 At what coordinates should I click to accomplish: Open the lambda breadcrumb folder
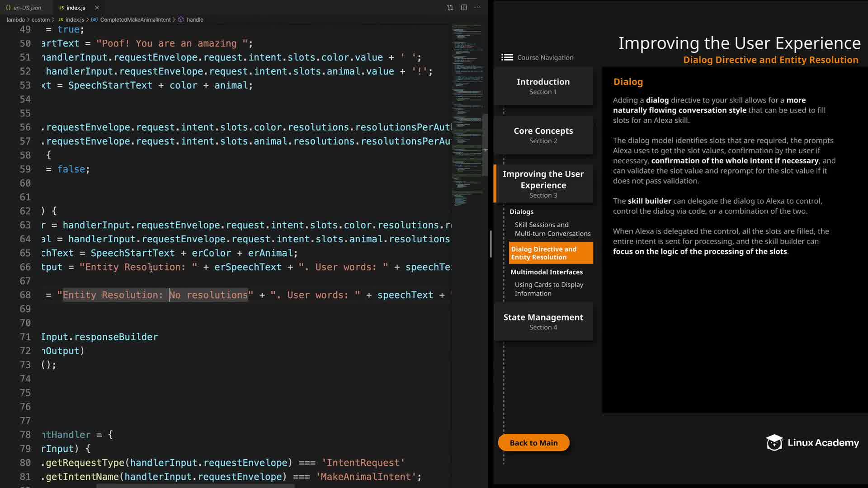pos(15,20)
